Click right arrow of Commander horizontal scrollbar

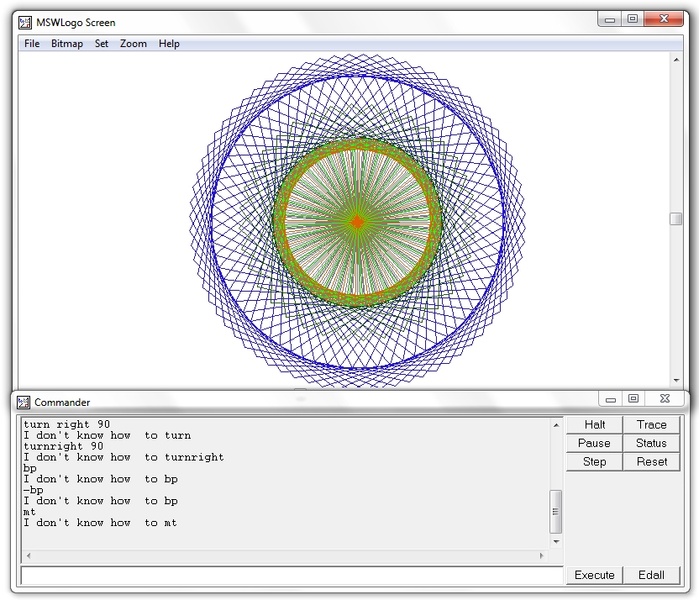(543, 555)
